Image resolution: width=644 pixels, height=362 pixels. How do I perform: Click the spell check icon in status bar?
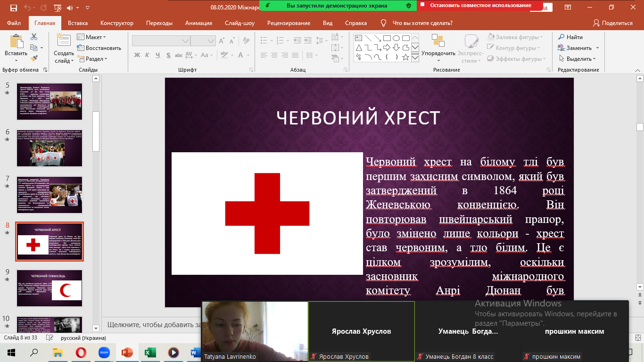click(x=50, y=338)
